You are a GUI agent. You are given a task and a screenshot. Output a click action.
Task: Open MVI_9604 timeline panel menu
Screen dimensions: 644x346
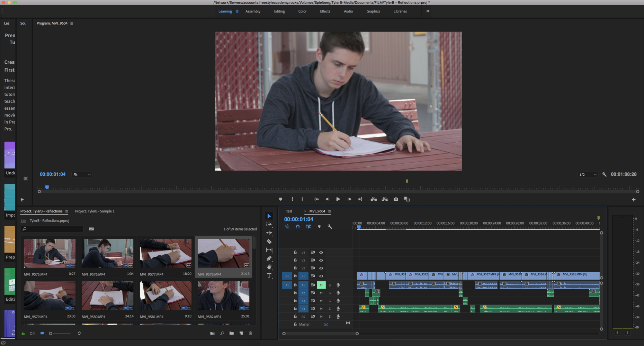[329, 211]
